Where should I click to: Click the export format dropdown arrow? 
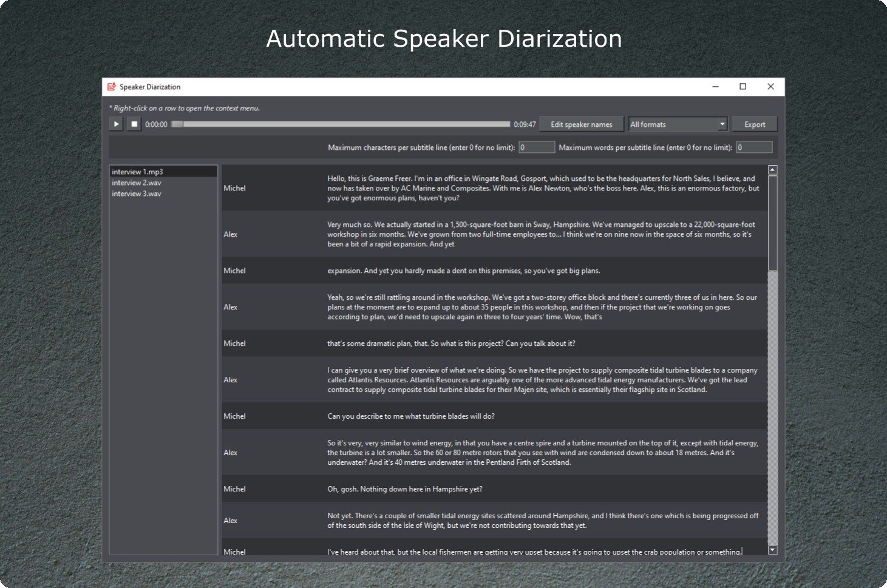[x=722, y=124]
